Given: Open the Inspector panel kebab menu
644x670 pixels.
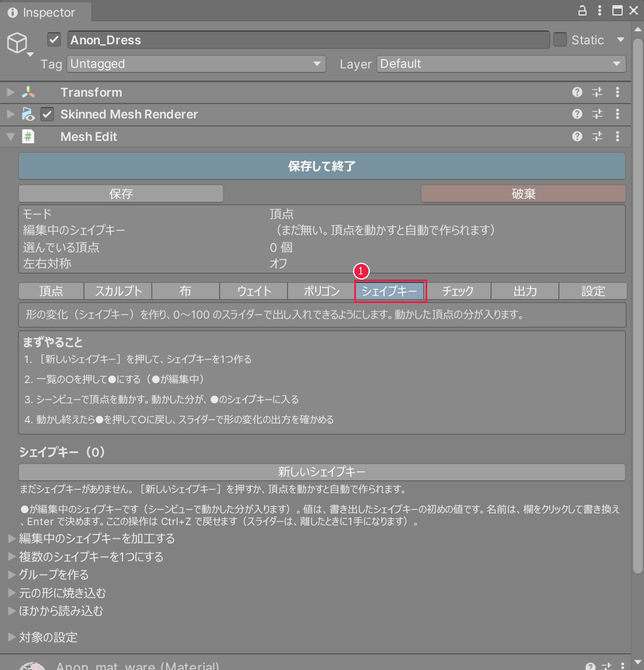Looking at the screenshot, I should click(600, 11).
